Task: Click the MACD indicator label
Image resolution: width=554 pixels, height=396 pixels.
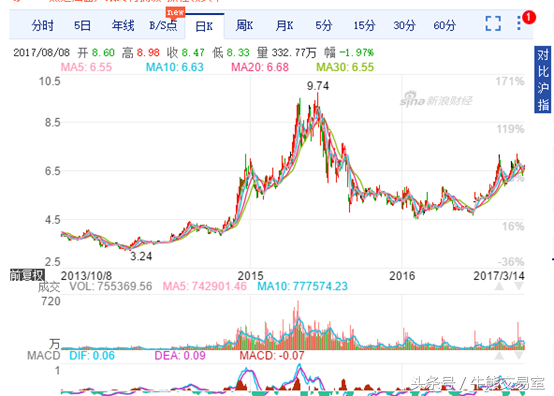Action: 44,355
